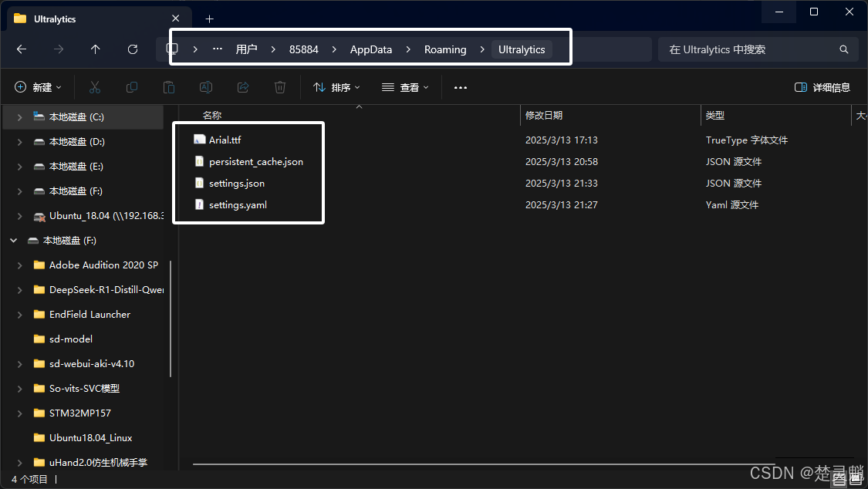Click the Rename icon
The height and width of the screenshot is (489, 868).
206,87
